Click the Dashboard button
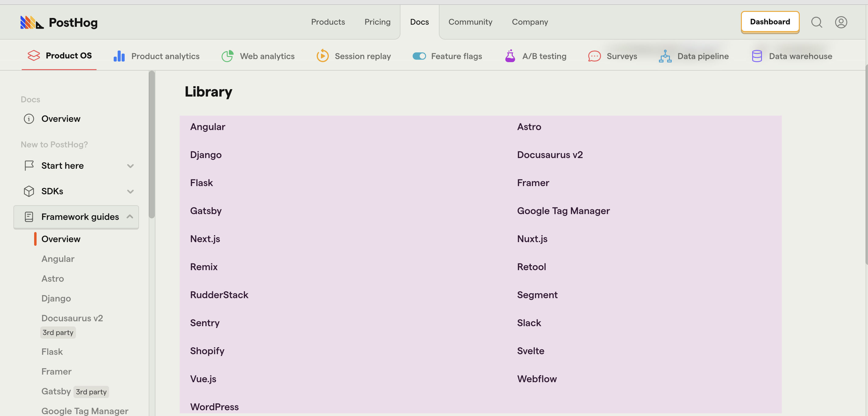 (770, 22)
